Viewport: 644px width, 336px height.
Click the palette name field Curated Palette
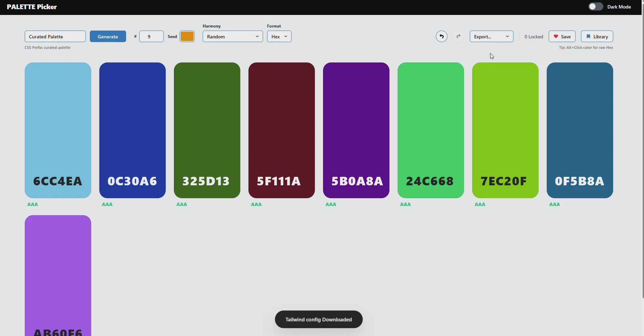(55, 36)
